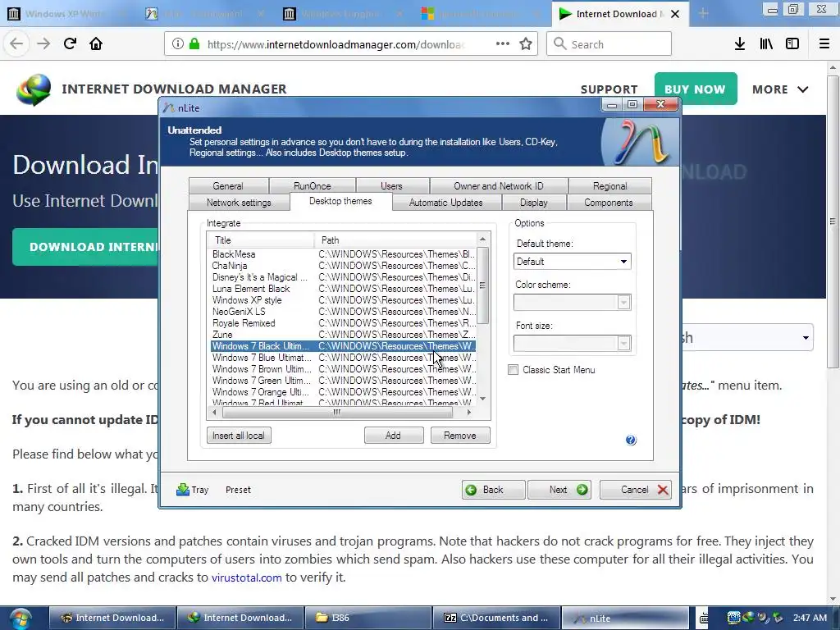The image size is (840, 630).
Task: Enable the Classic Start Menu checkbox
Action: 514,370
